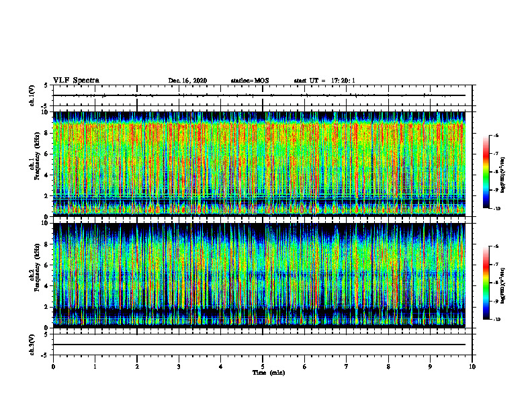
Task: Select the date text "Dec. 16, 2020"
Action: 187,81
